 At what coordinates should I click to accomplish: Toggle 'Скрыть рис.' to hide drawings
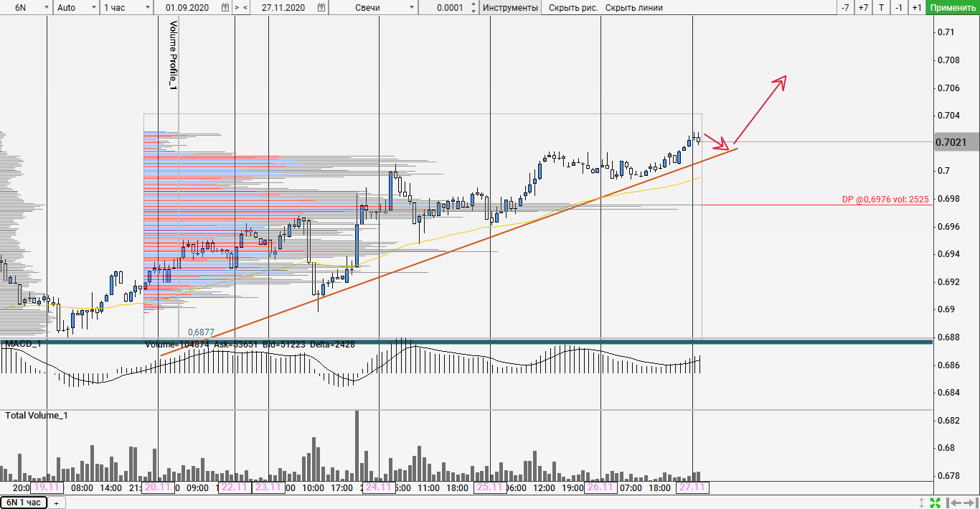coord(573,8)
